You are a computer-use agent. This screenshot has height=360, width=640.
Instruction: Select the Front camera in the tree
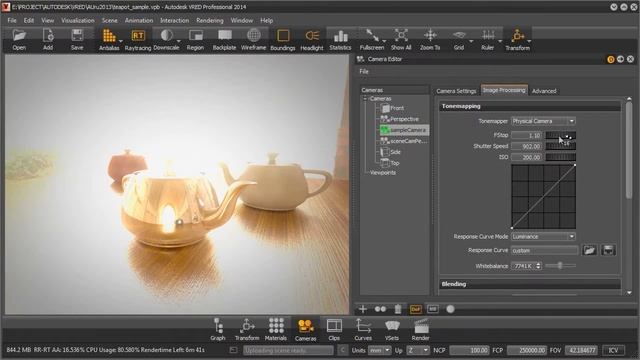(x=393, y=108)
